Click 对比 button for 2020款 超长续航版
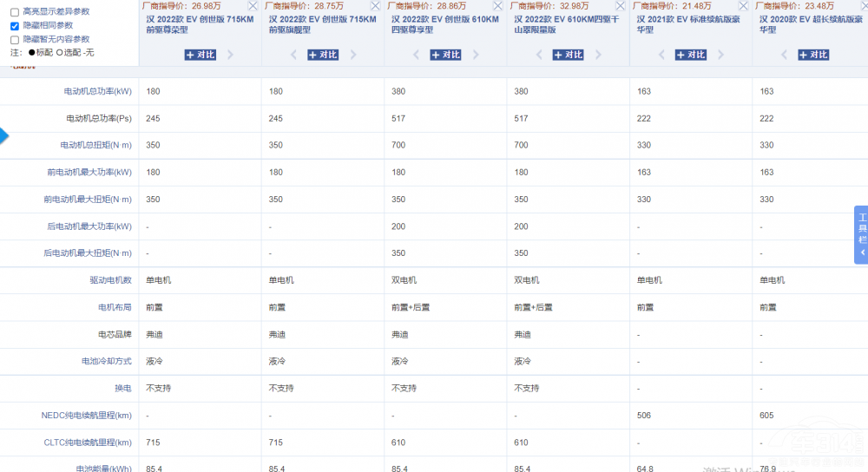868x472 pixels. click(813, 55)
